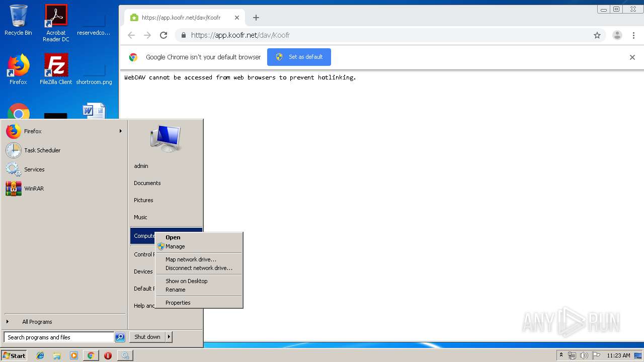Image resolution: width=644 pixels, height=362 pixels.
Task: Bookmark this page with the star icon
Action: [597, 35]
